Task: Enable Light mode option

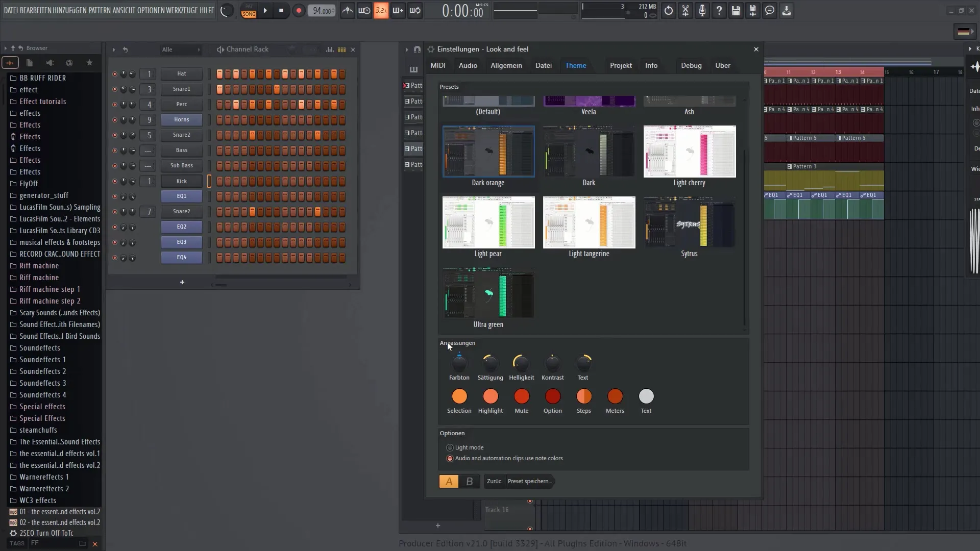Action: pyautogui.click(x=450, y=447)
